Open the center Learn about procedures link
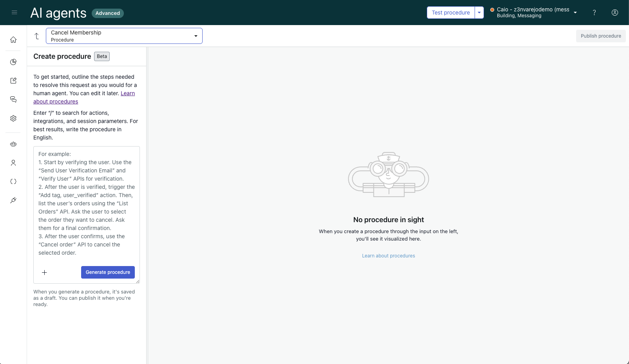Screen dimensions: 629x364 388,256
